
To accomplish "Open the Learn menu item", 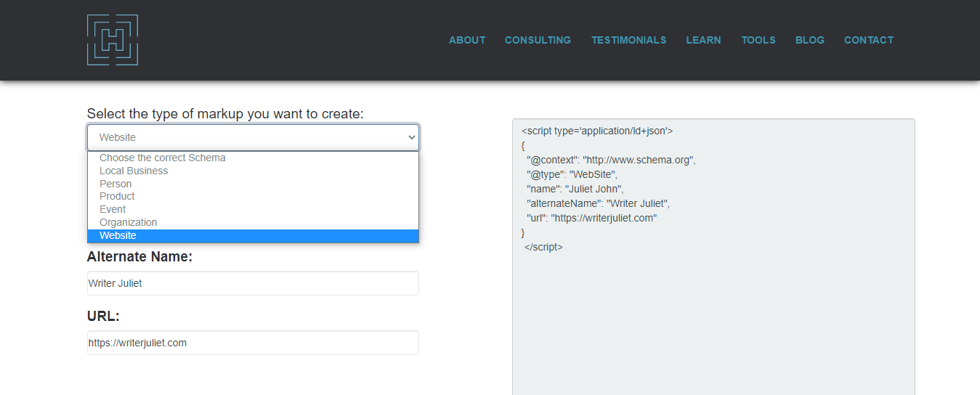I will (x=703, y=40).
